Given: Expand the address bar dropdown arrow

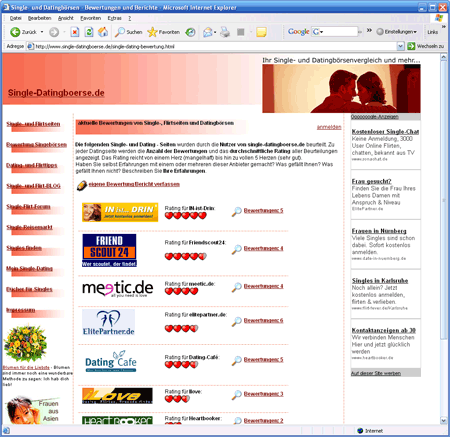Looking at the screenshot, I should tap(401, 46).
